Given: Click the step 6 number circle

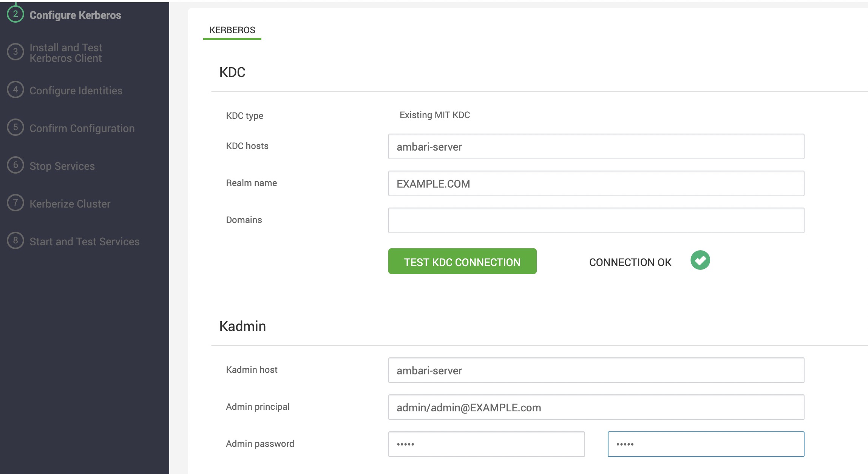Looking at the screenshot, I should click(15, 165).
